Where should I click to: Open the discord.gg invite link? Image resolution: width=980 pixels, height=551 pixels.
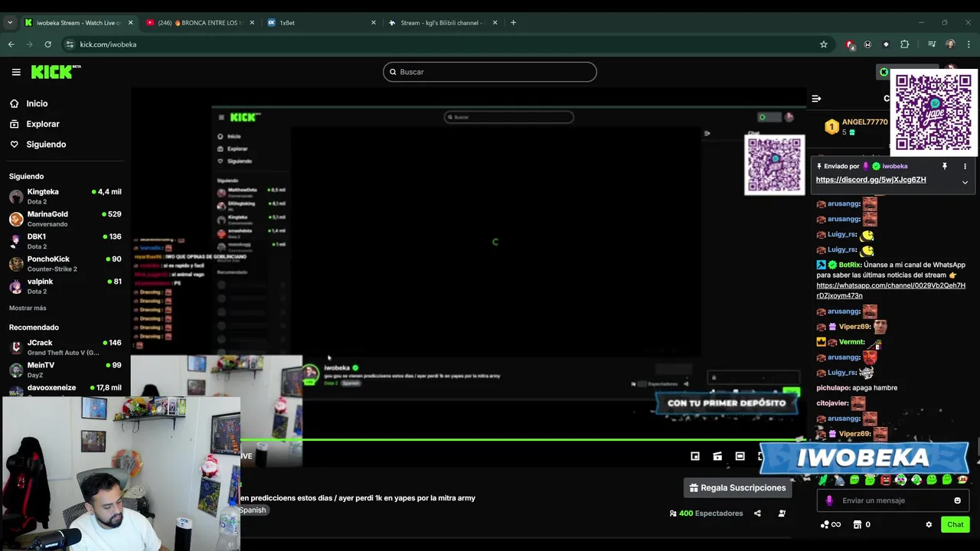(x=871, y=180)
